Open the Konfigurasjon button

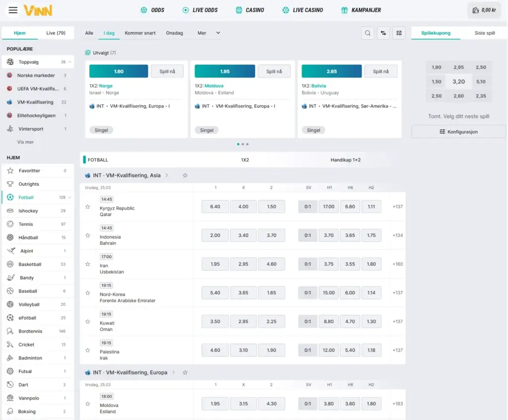[x=458, y=132]
